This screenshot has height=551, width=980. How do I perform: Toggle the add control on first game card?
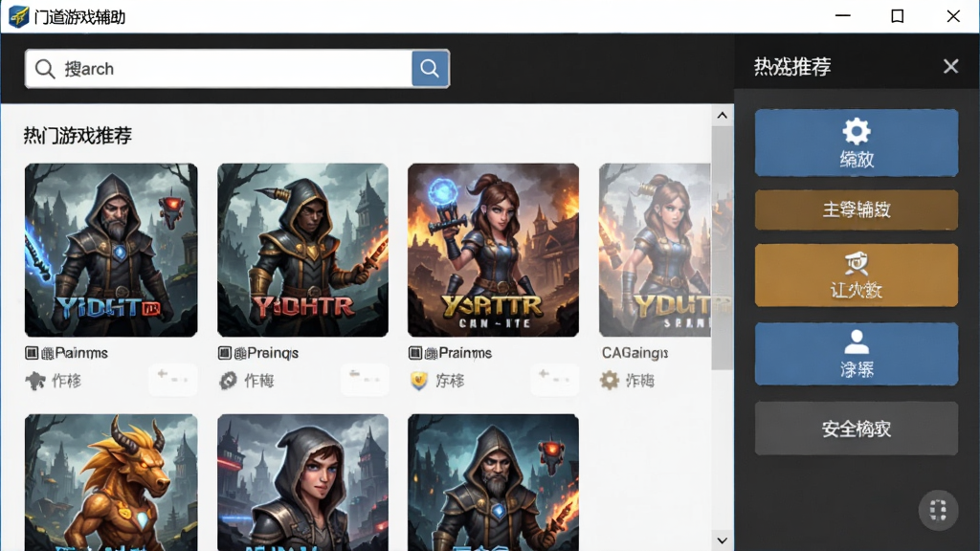coord(172,379)
